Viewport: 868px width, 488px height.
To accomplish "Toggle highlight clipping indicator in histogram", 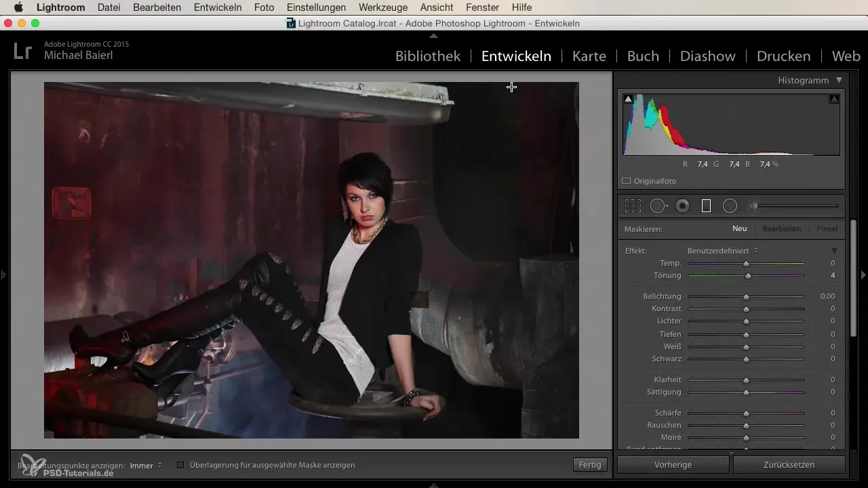I will point(834,99).
